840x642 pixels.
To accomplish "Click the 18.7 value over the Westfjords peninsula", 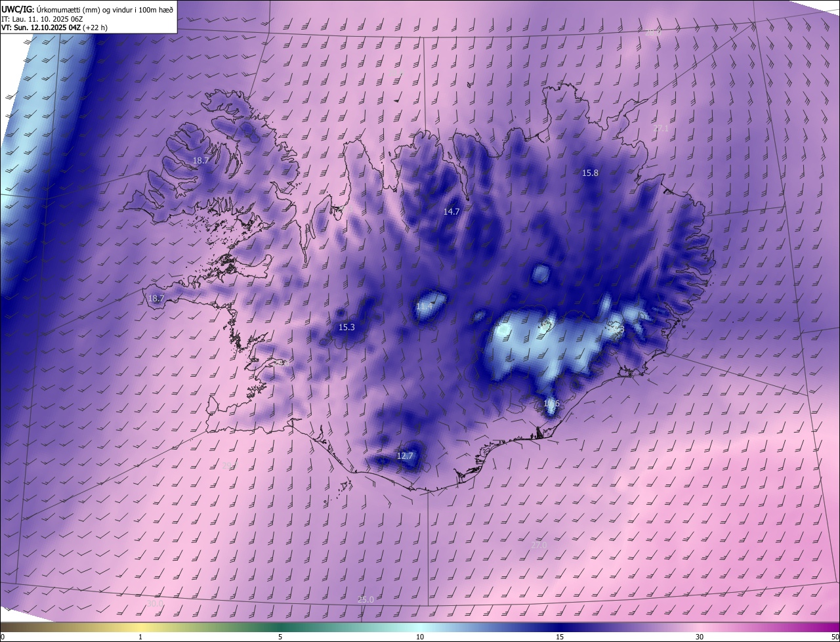I will tap(200, 160).
